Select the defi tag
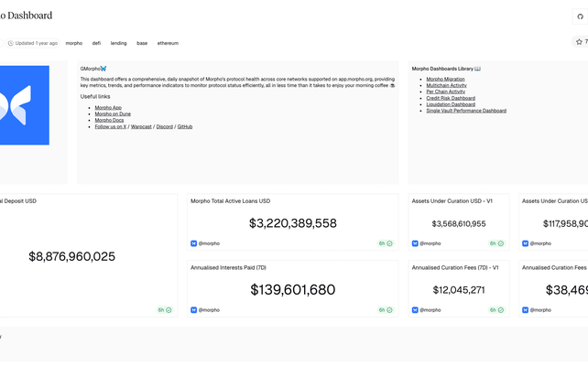This screenshot has height=366, width=588. pos(96,43)
